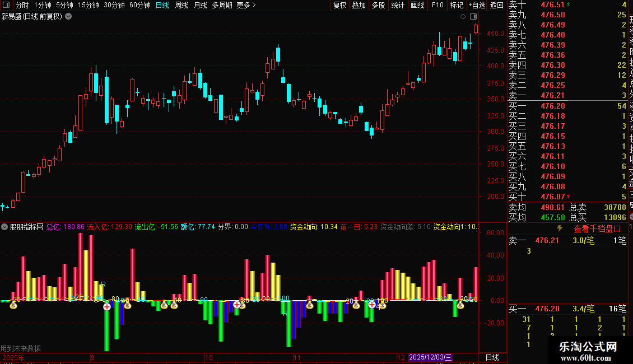Click the red plus signal in mid-October
The image size is (633, 364).
click(x=237, y=305)
